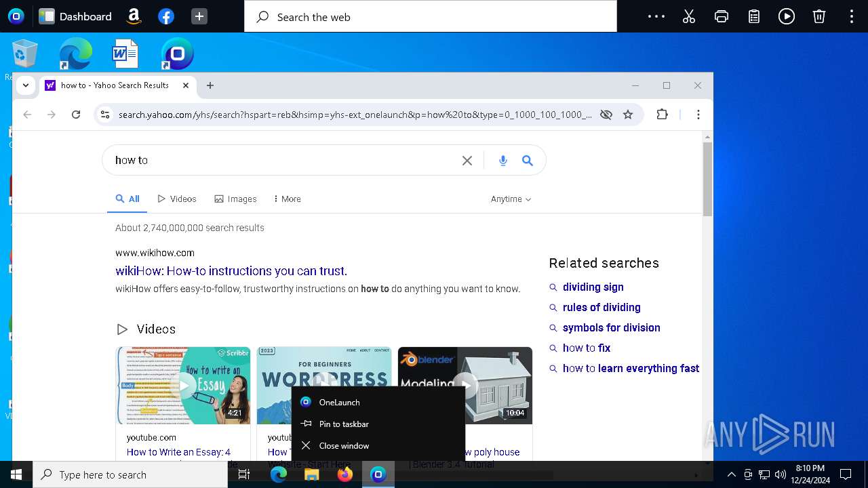Viewport: 868px width, 488px height.
Task: Click the trash bin icon in the OneLaunch bar
Action: (819, 16)
